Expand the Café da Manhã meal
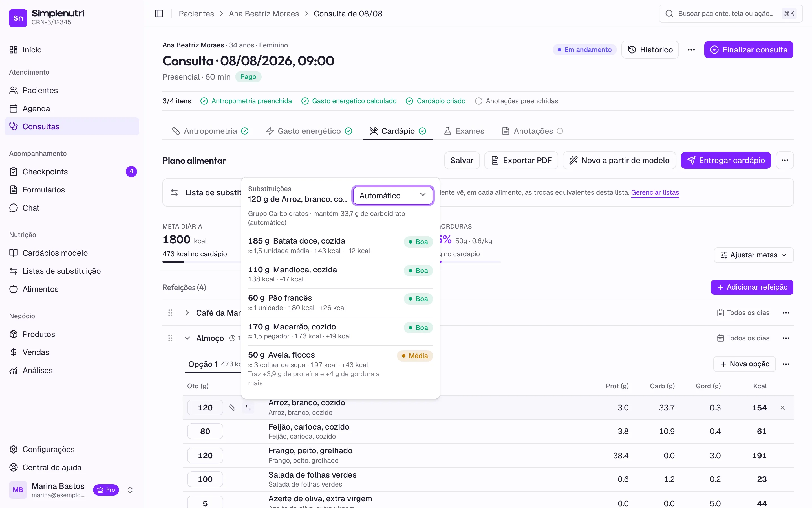The image size is (812, 508). click(x=187, y=312)
